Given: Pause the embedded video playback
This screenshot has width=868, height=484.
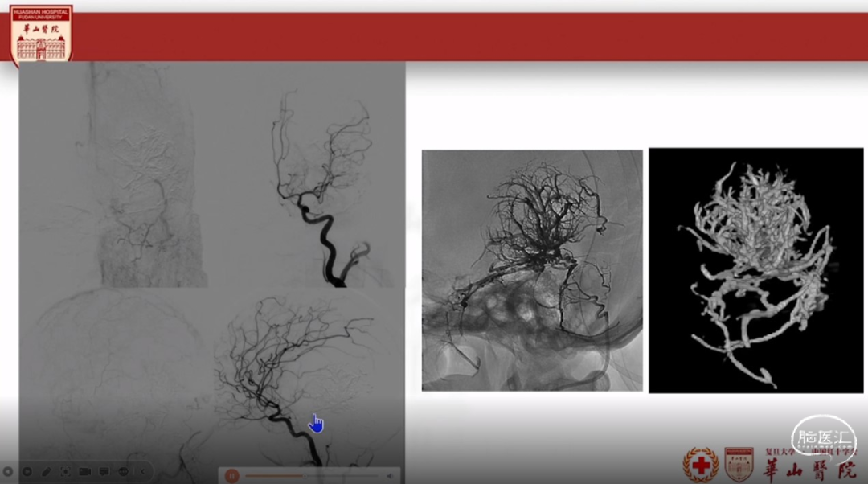Looking at the screenshot, I should tap(232, 476).
